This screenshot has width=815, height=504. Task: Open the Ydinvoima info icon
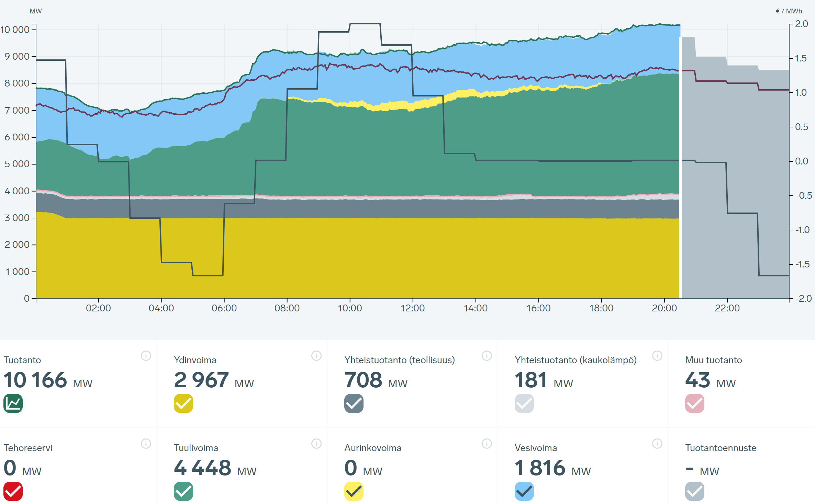click(316, 356)
